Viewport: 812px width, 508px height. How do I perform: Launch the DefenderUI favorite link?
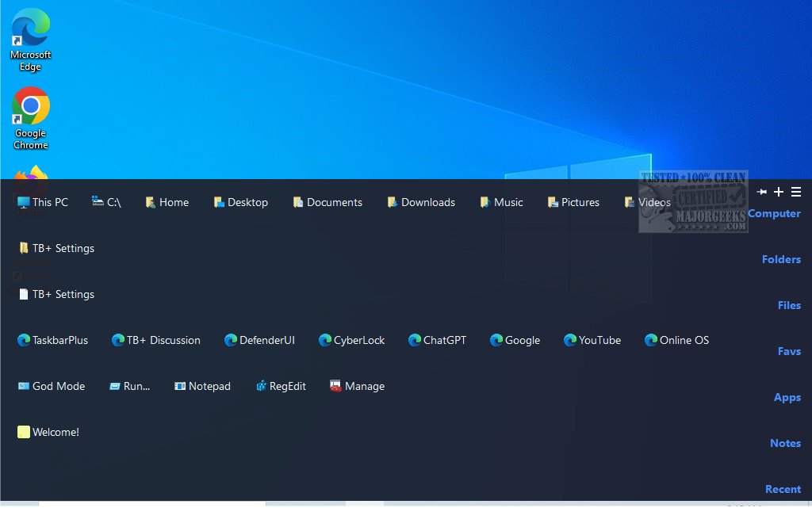pos(259,341)
